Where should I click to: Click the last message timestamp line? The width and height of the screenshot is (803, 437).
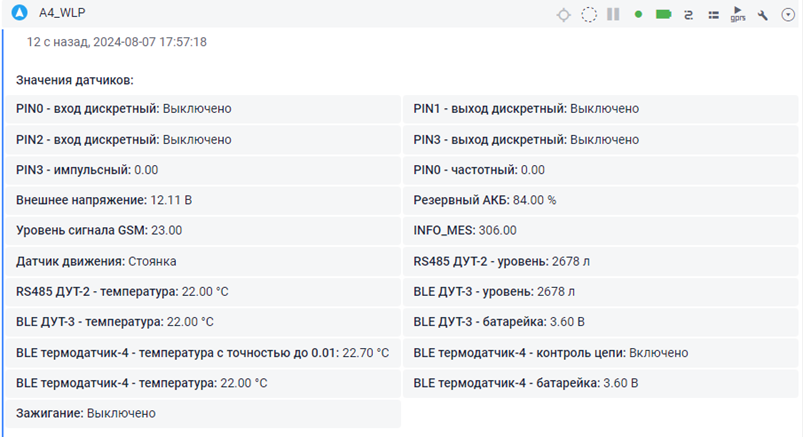pos(117,42)
